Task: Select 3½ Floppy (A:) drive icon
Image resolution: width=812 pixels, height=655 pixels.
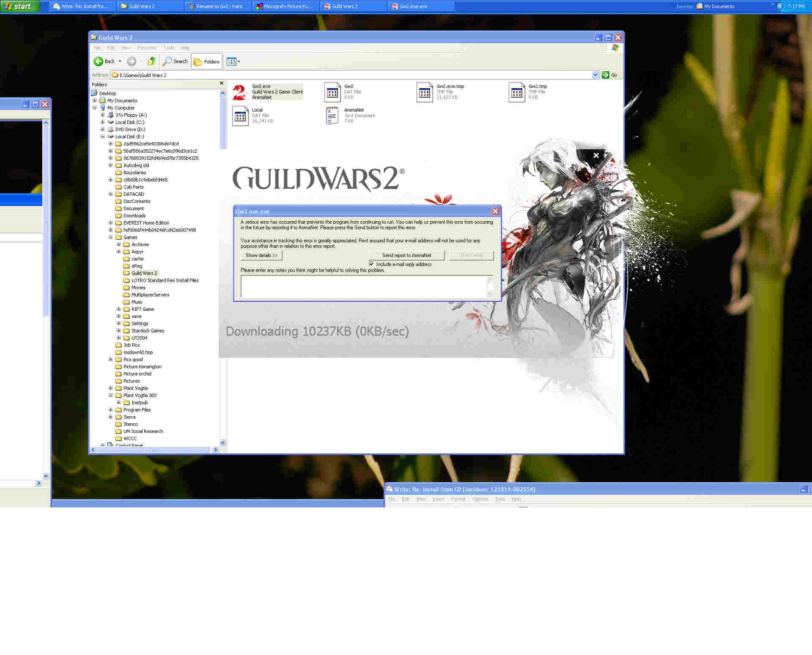Action: 110,115
